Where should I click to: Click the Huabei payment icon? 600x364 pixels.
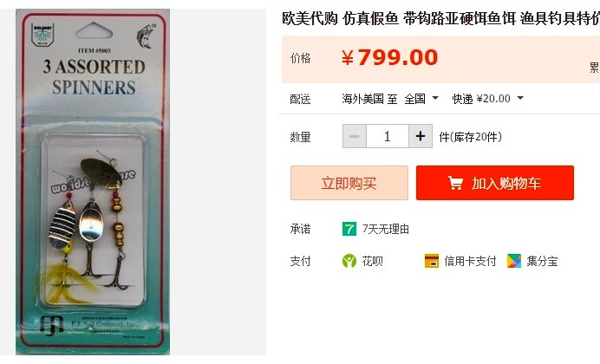coord(349,261)
